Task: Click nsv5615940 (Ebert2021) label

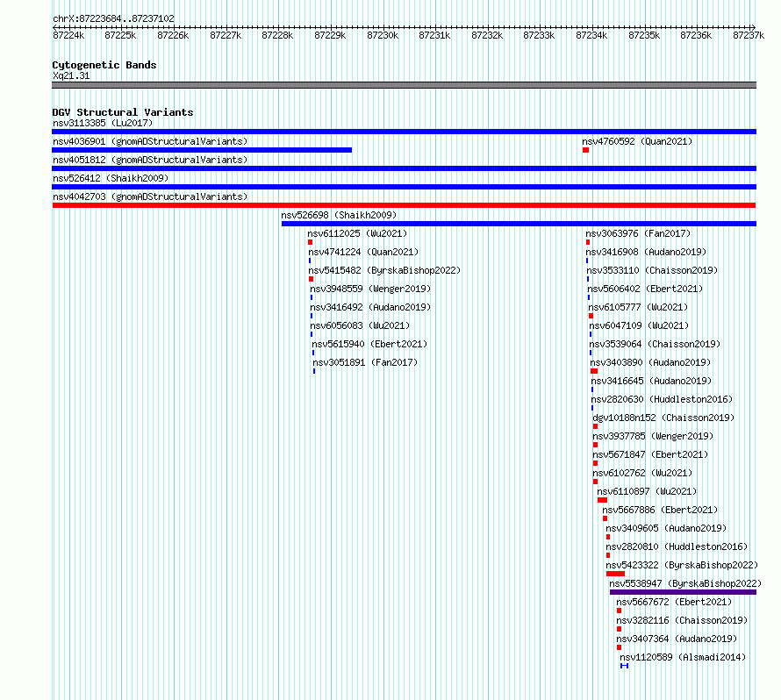Action: (369, 344)
